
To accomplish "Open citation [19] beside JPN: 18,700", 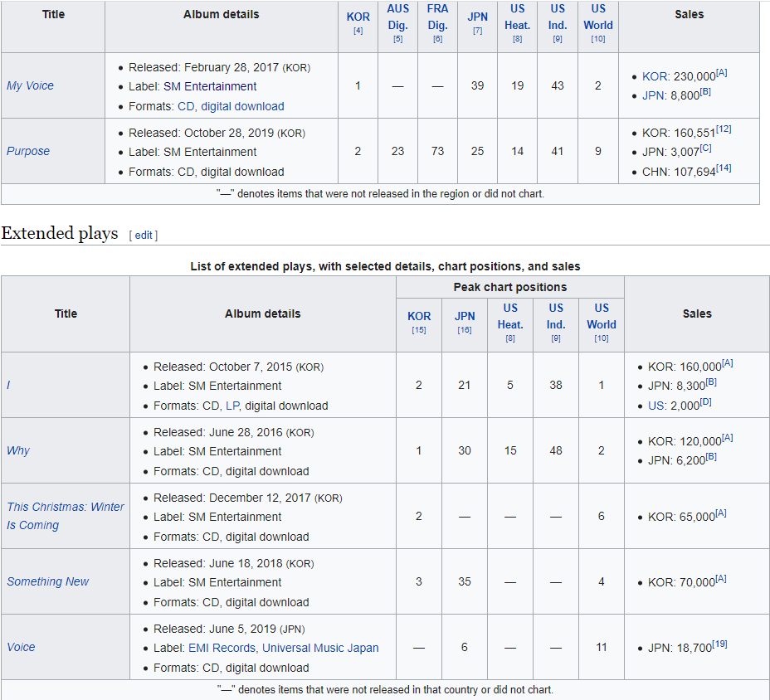I will (719, 644).
